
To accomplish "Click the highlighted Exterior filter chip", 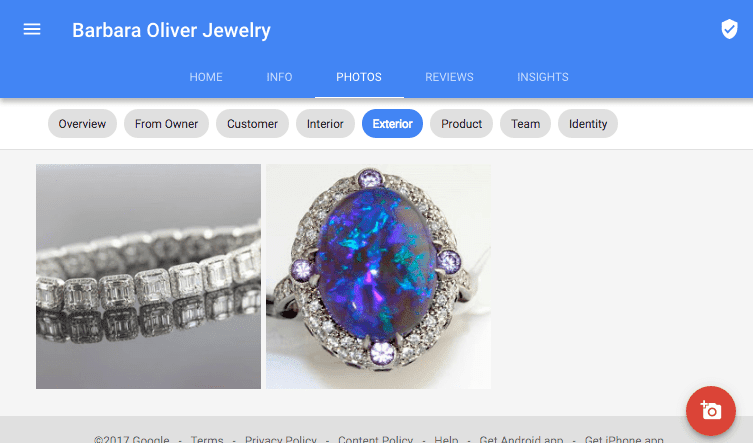I will [x=392, y=124].
